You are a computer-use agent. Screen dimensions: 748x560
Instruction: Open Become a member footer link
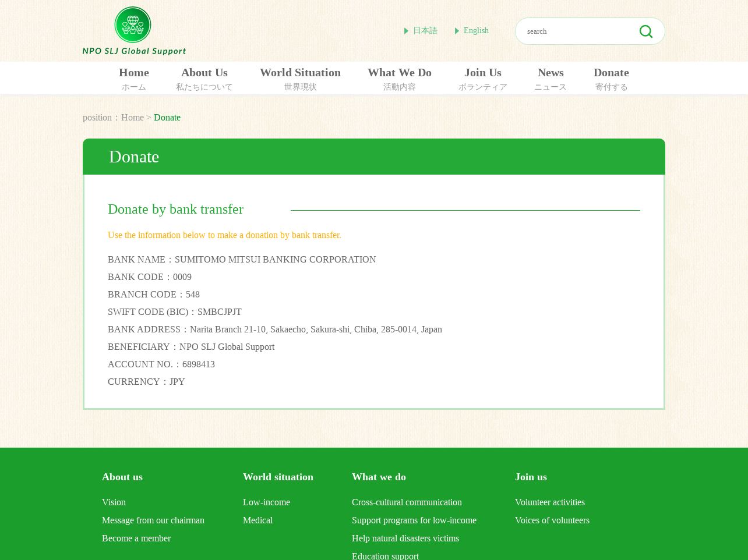pyautogui.click(x=136, y=538)
